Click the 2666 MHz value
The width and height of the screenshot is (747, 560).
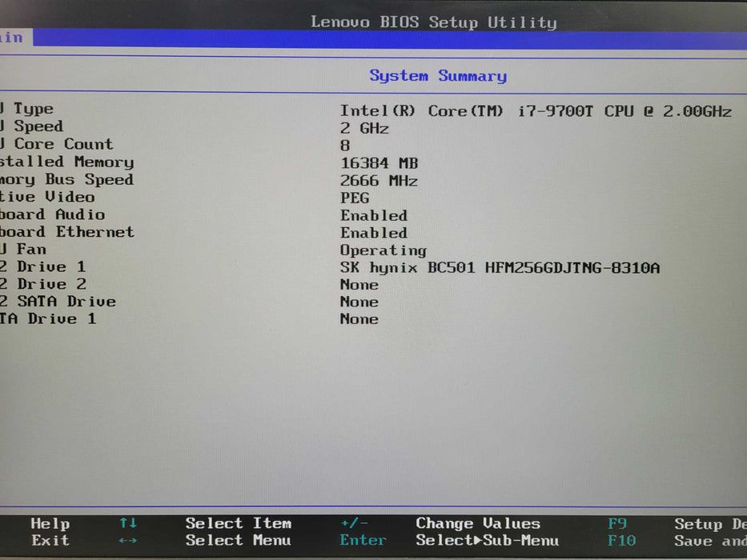coord(380,181)
